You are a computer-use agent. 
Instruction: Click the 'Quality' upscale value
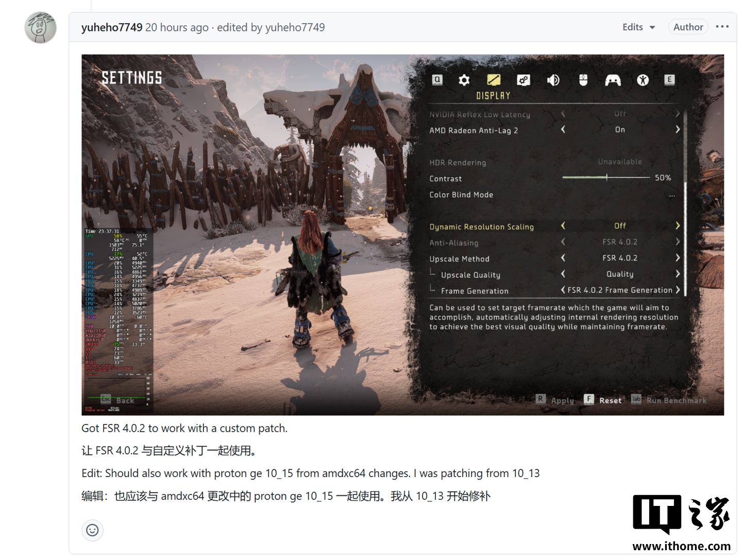tap(620, 274)
